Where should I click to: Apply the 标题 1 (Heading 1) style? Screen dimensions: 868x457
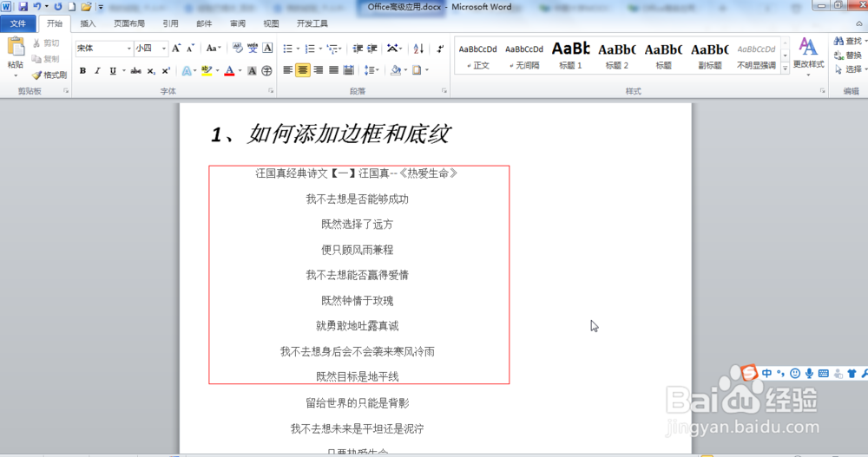click(x=571, y=55)
